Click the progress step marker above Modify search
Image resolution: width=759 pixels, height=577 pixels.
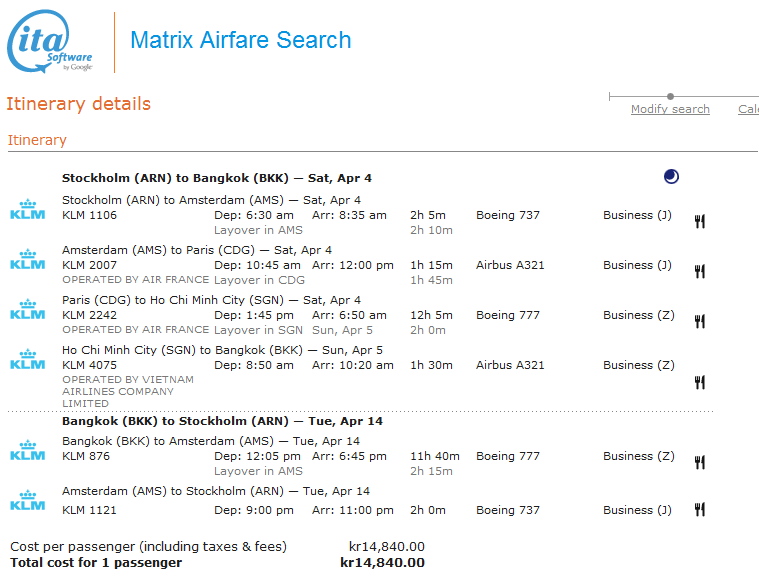click(670, 97)
